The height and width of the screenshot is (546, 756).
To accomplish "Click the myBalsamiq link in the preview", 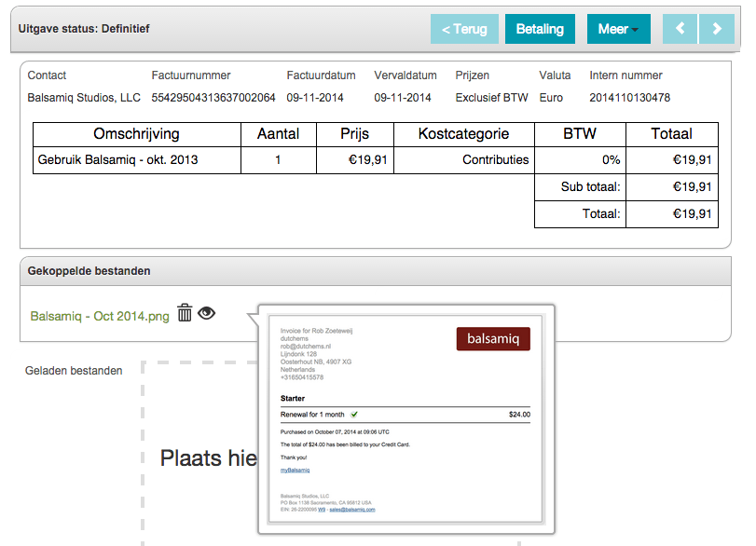I will click(x=296, y=471).
